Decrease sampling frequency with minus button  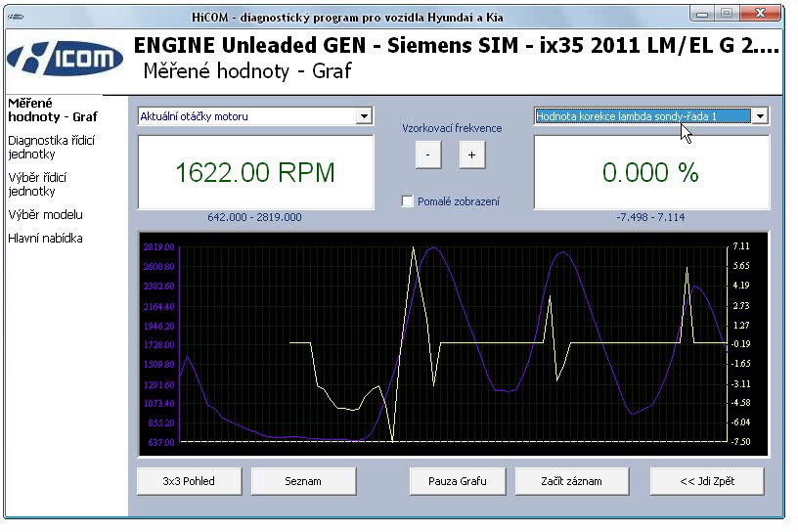pos(427,155)
